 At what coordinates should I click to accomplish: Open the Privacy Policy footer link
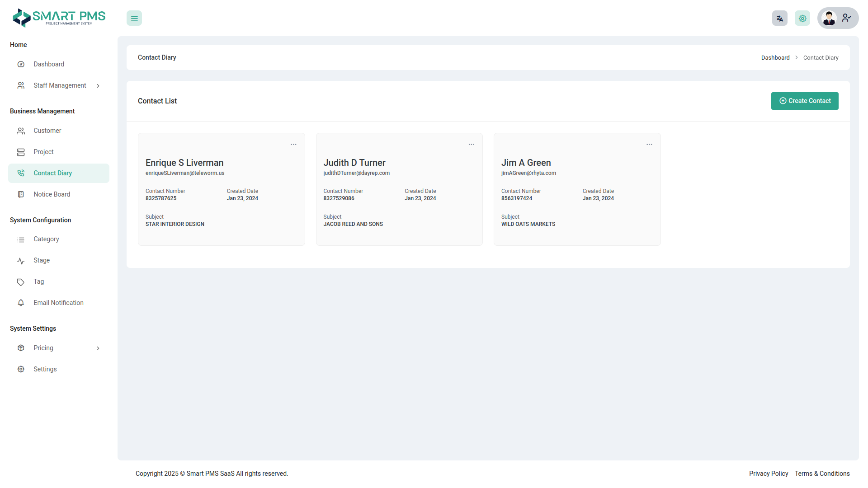tap(768, 474)
